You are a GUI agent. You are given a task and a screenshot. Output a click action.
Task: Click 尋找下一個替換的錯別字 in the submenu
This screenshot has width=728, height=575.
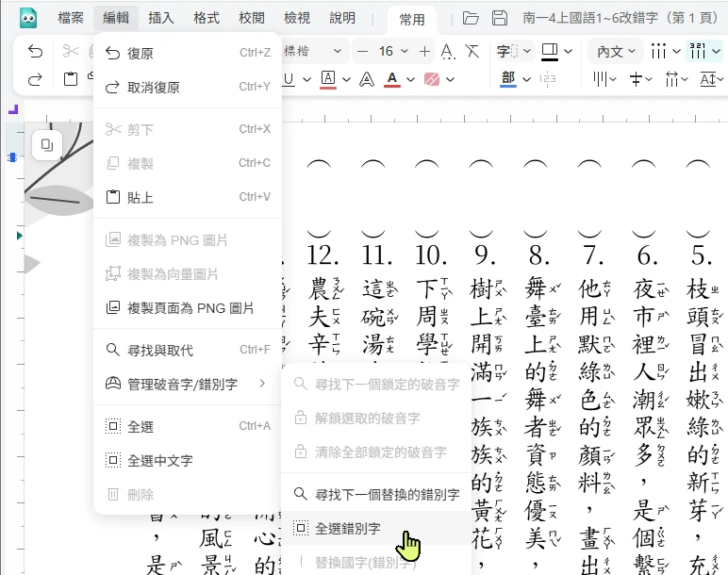pos(376,494)
